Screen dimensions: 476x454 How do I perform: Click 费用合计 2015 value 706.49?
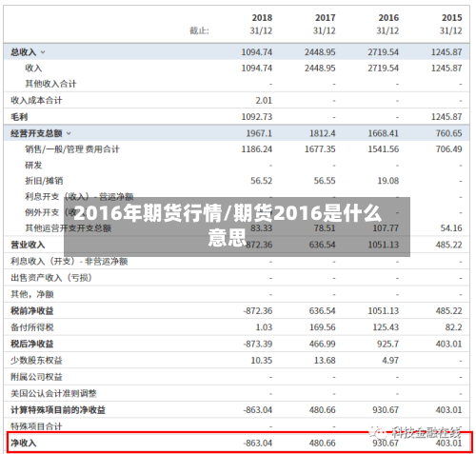click(448, 149)
